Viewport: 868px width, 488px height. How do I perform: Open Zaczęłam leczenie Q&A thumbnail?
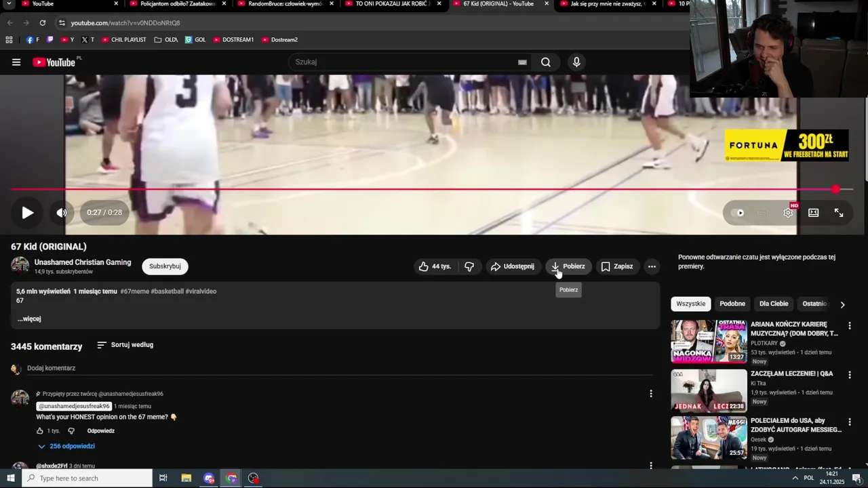(709, 391)
